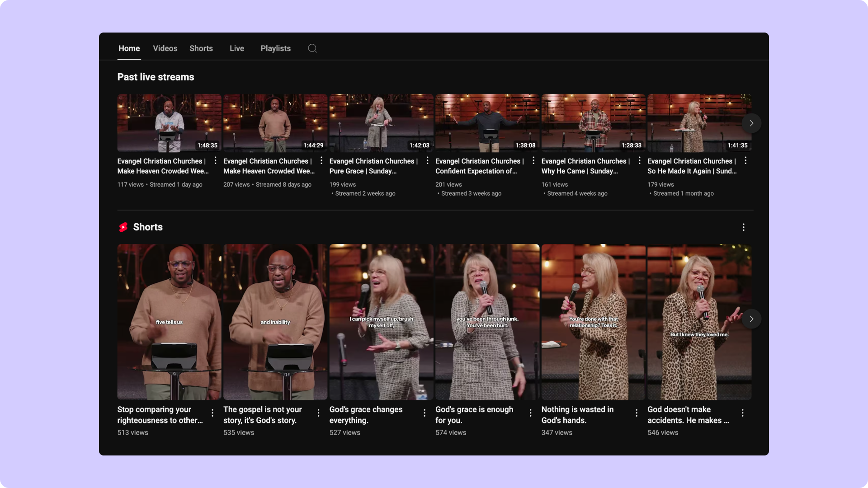Play the 1:42:03 live stream thumbnail
This screenshot has width=868, height=488.
pyautogui.click(x=382, y=123)
